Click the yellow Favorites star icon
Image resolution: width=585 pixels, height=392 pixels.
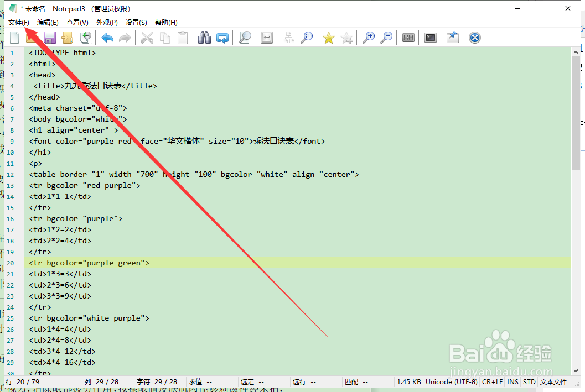(329, 38)
